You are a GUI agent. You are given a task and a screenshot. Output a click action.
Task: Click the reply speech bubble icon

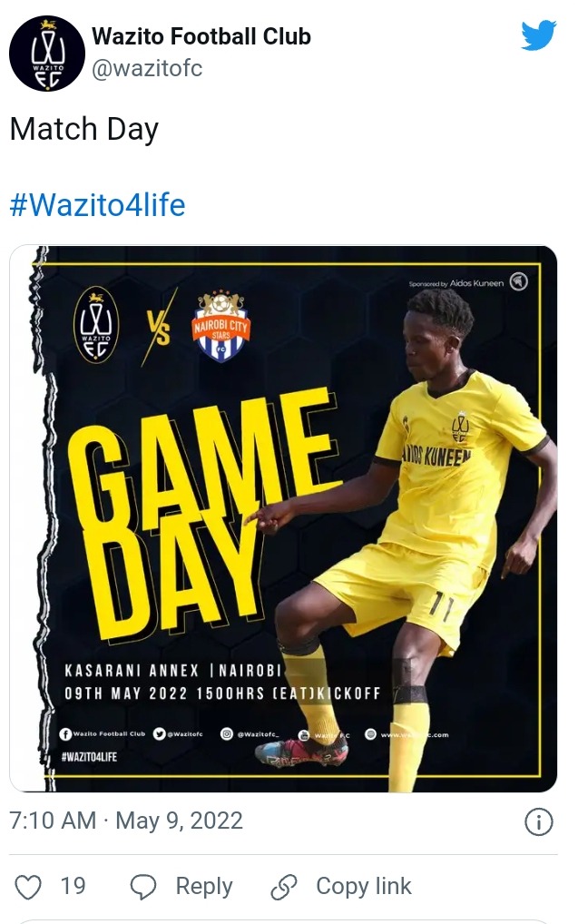pos(143,887)
